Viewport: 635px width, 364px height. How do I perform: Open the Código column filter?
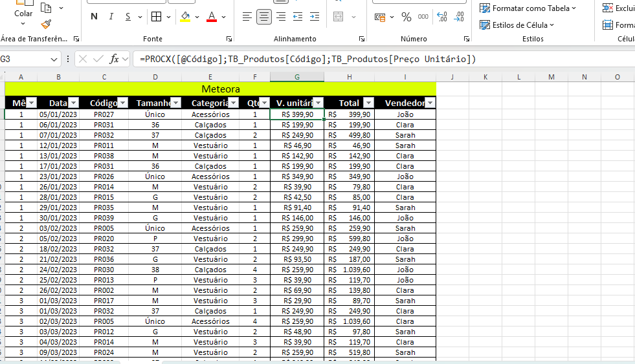click(x=123, y=103)
